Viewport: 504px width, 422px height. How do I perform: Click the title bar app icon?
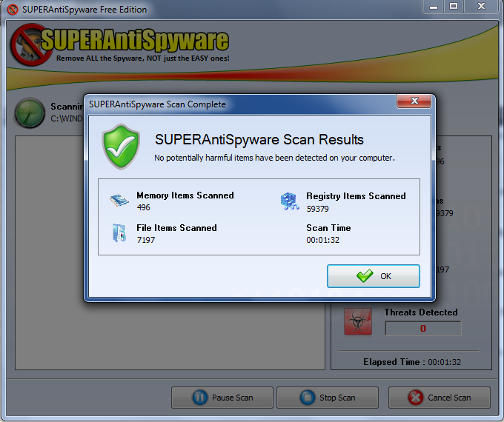coord(13,10)
